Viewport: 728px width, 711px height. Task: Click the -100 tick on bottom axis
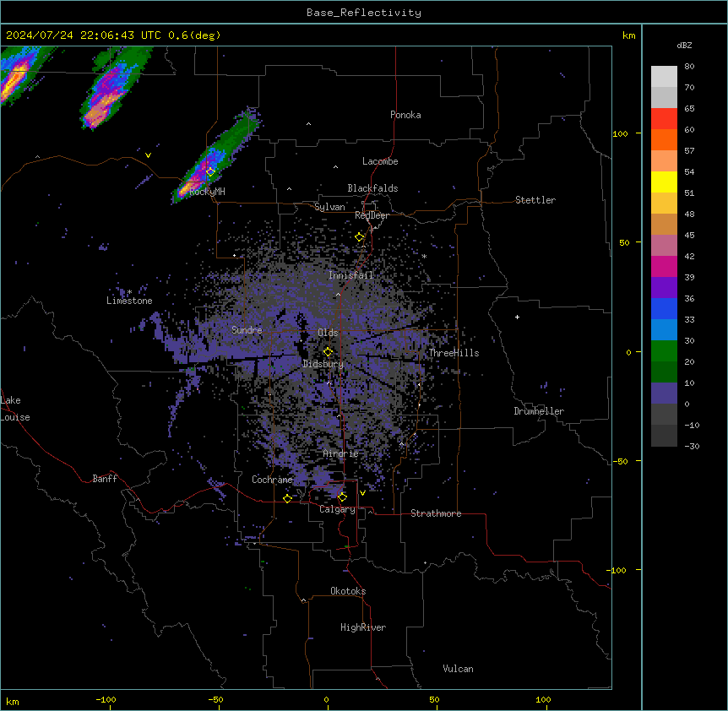click(x=106, y=699)
